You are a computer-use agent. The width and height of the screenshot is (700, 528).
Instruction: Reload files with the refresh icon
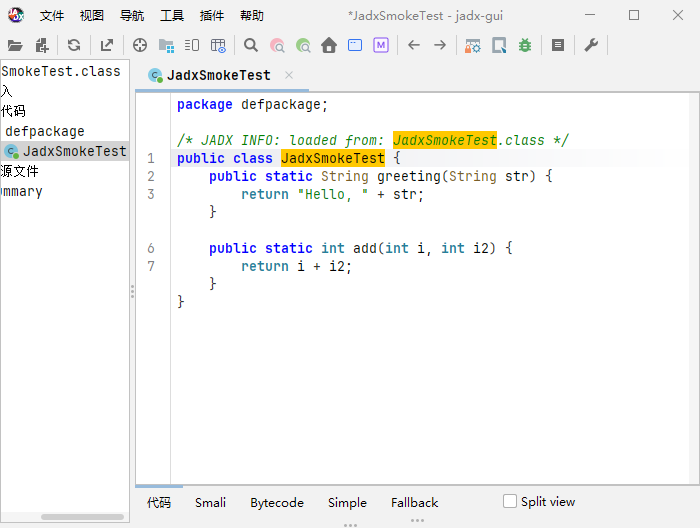[x=74, y=45]
